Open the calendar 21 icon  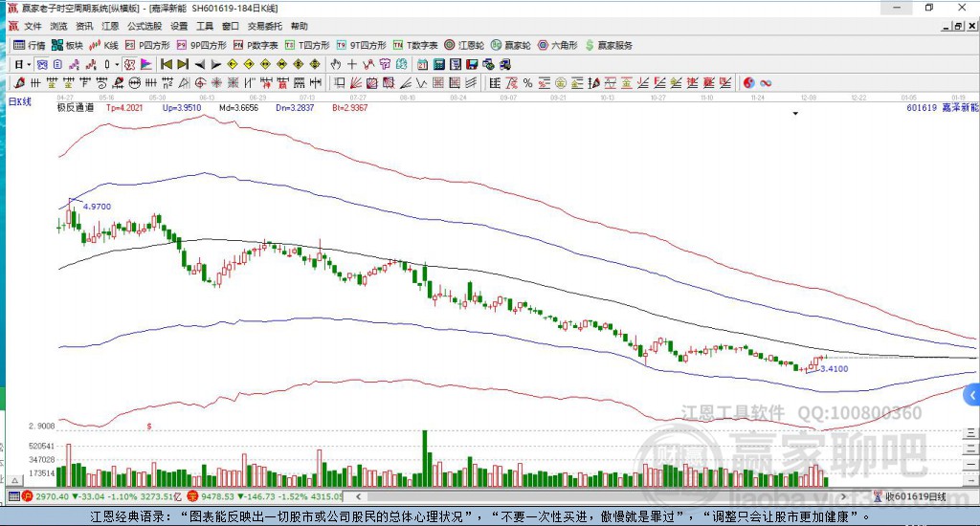click(x=422, y=64)
